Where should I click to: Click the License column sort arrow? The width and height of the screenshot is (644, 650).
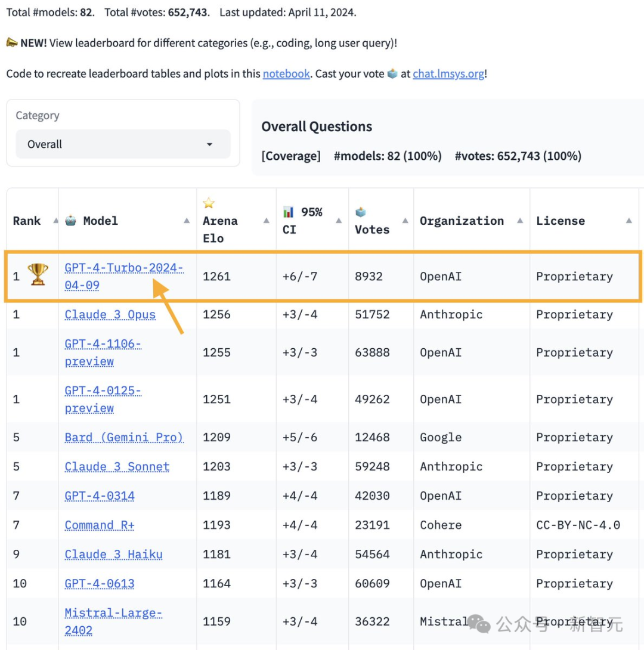pos(628,221)
